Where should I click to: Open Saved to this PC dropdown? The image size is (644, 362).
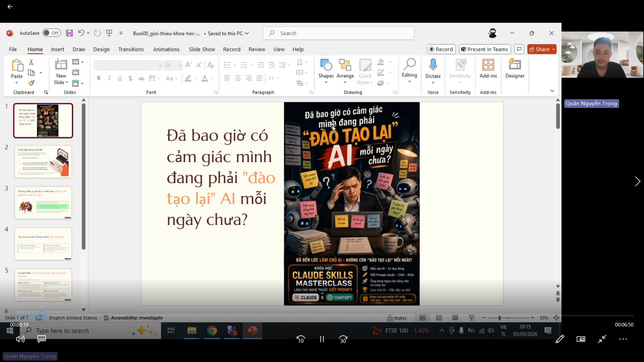coord(228,33)
